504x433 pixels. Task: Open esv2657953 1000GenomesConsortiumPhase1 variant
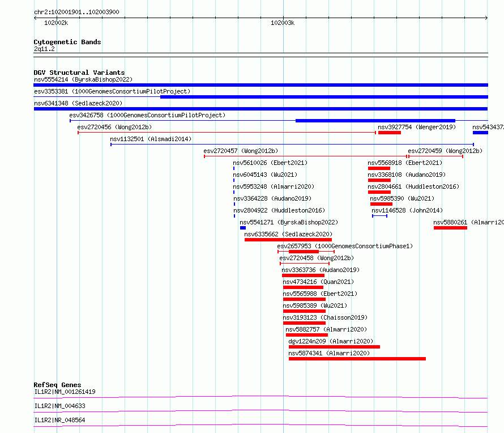(x=345, y=246)
